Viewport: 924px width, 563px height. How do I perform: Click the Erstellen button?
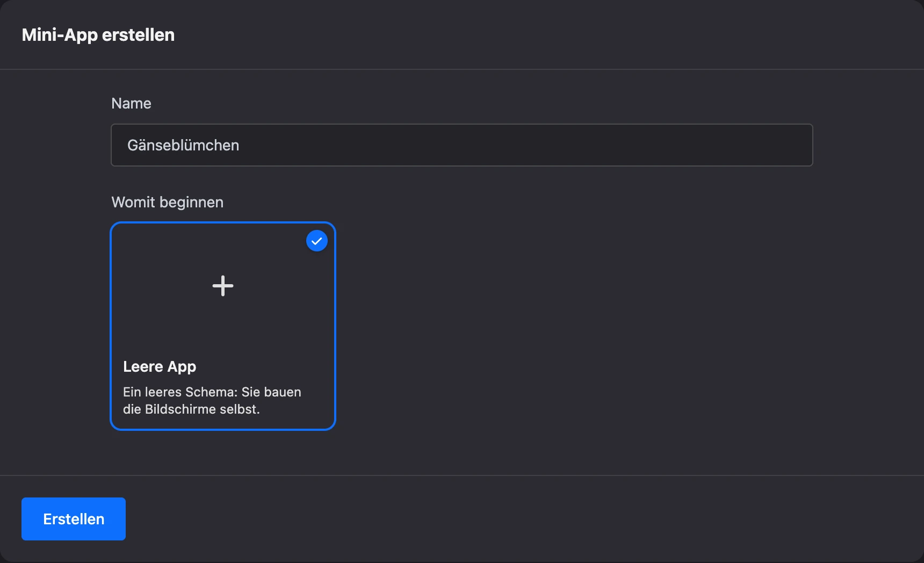pos(74,519)
